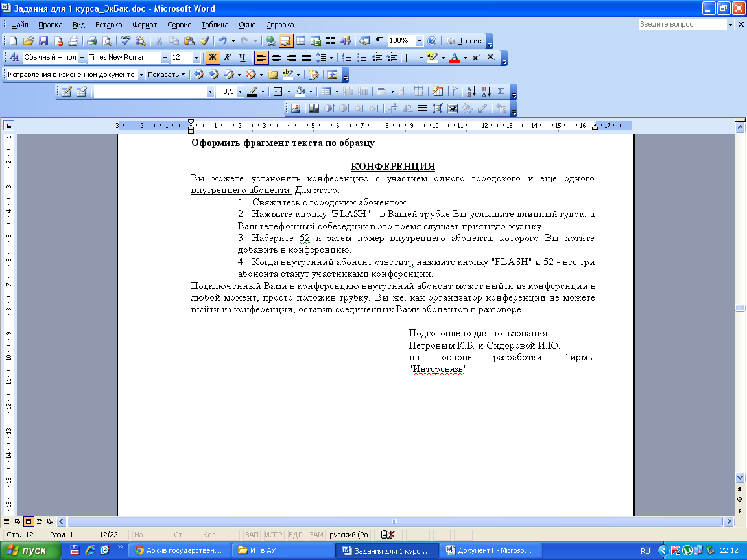The height and width of the screenshot is (560, 747).
Task: Open the Справка menu
Action: [x=279, y=25]
